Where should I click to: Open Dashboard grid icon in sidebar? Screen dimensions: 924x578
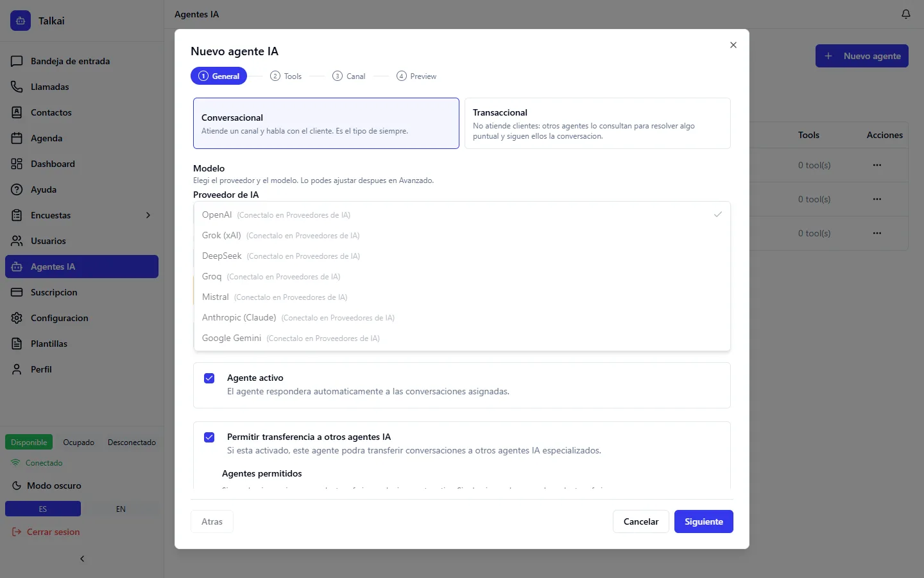17,164
